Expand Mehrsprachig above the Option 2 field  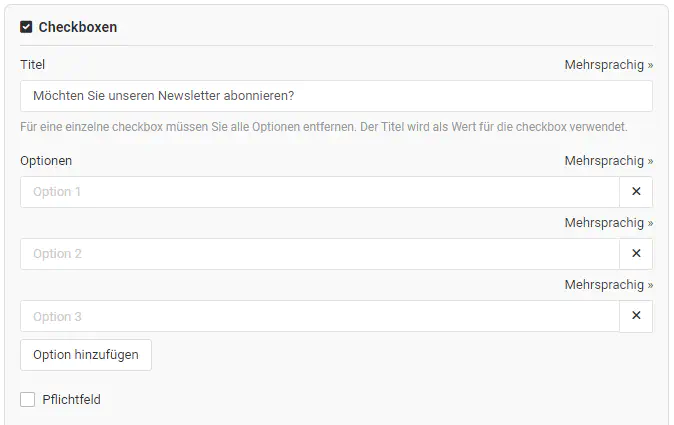click(x=608, y=222)
